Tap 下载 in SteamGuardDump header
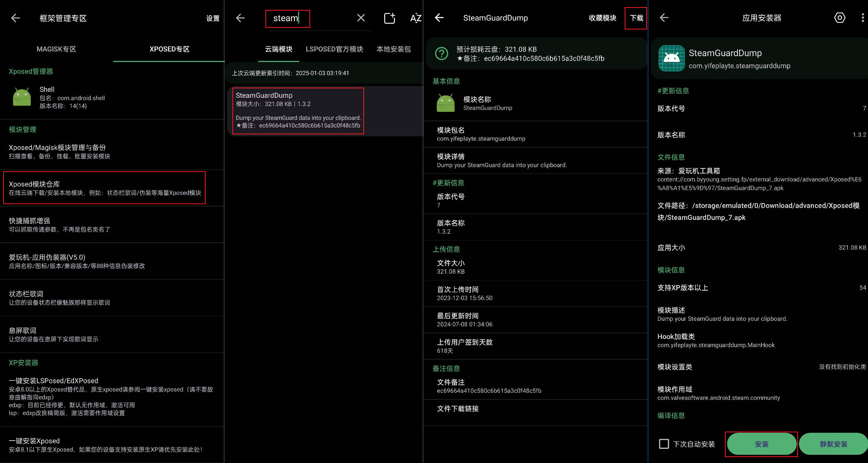 click(636, 18)
